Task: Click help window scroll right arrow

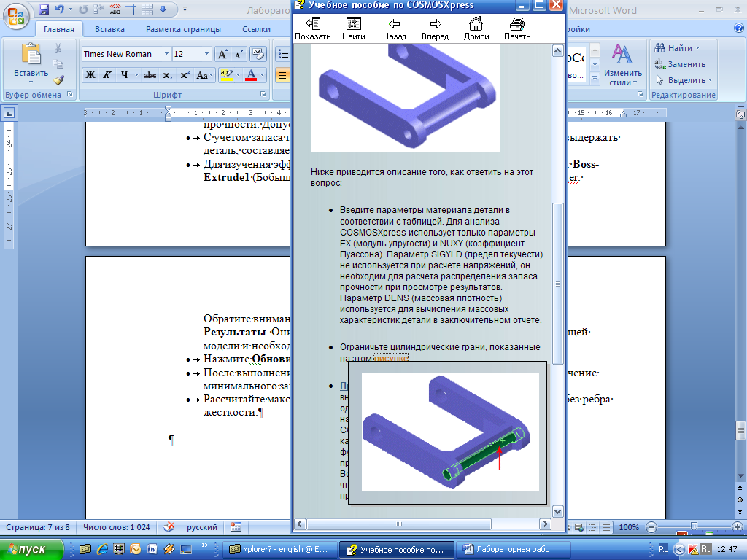Action: [545, 524]
